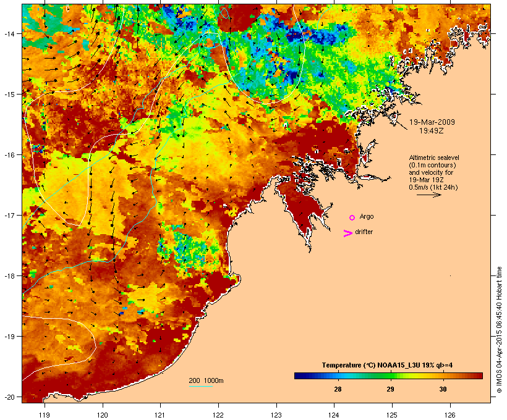Click longitude axis label 125
Screen dimensions: 507x420
click(392, 415)
